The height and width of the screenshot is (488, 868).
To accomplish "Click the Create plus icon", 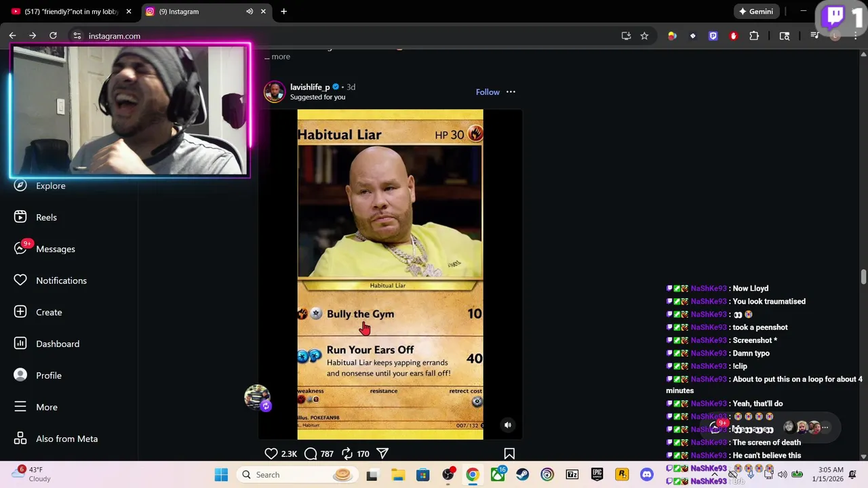I will (20, 312).
